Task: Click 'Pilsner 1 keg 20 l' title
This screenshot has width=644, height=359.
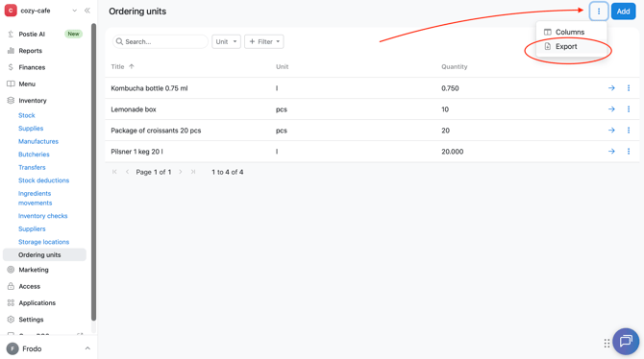Action: [x=136, y=152]
